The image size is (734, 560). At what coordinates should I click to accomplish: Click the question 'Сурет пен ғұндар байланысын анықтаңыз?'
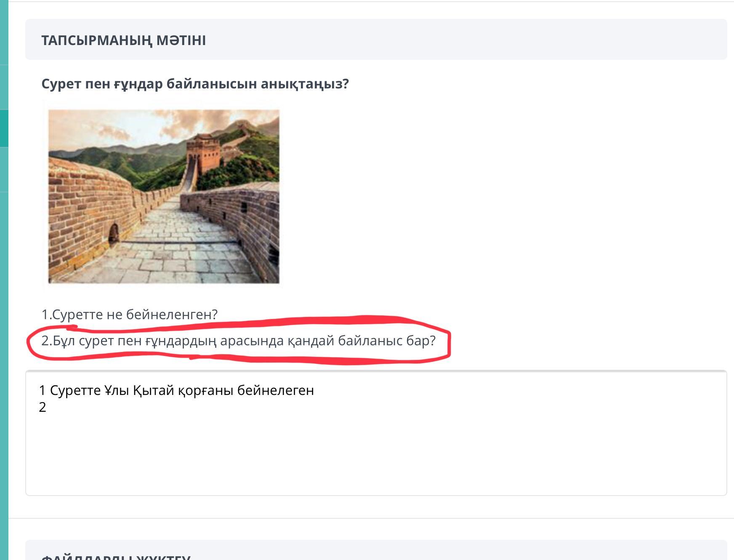(x=195, y=84)
